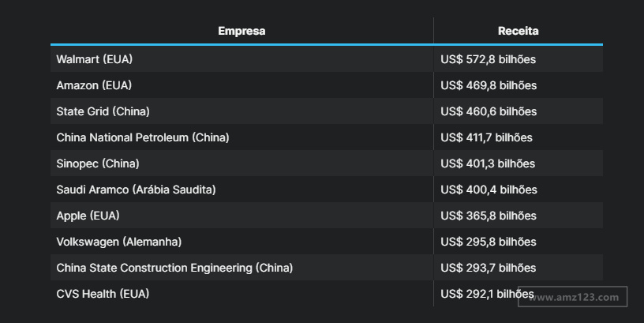Select the US$ 469,8 bilhões cell

pyautogui.click(x=489, y=85)
